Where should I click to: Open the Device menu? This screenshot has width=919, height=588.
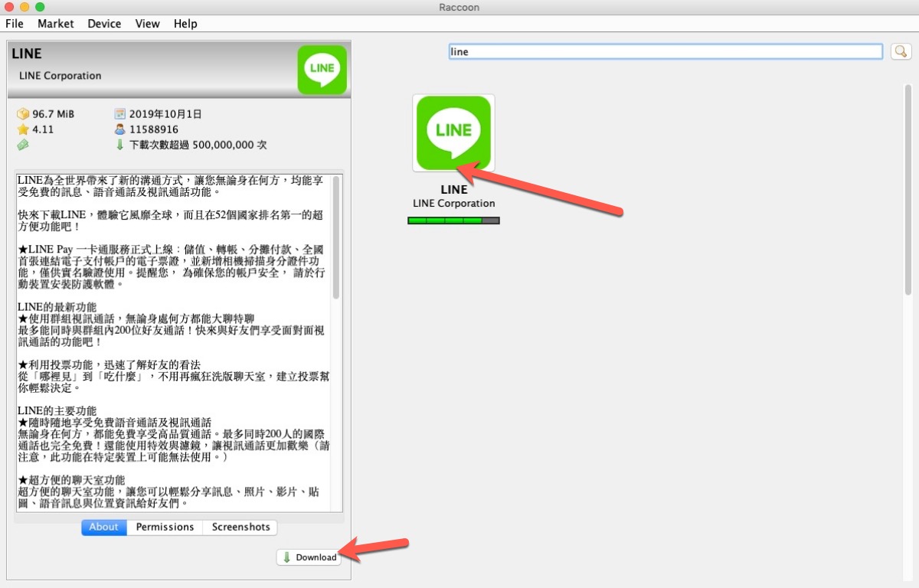coord(104,24)
